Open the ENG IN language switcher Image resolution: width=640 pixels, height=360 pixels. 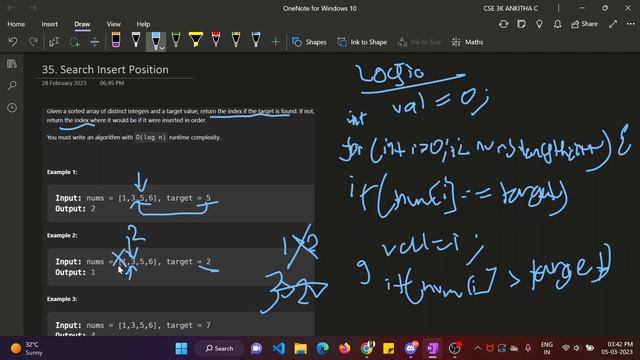[x=547, y=348]
